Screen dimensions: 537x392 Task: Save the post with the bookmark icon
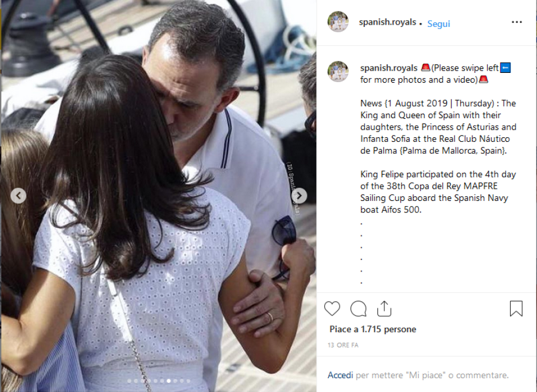516,308
